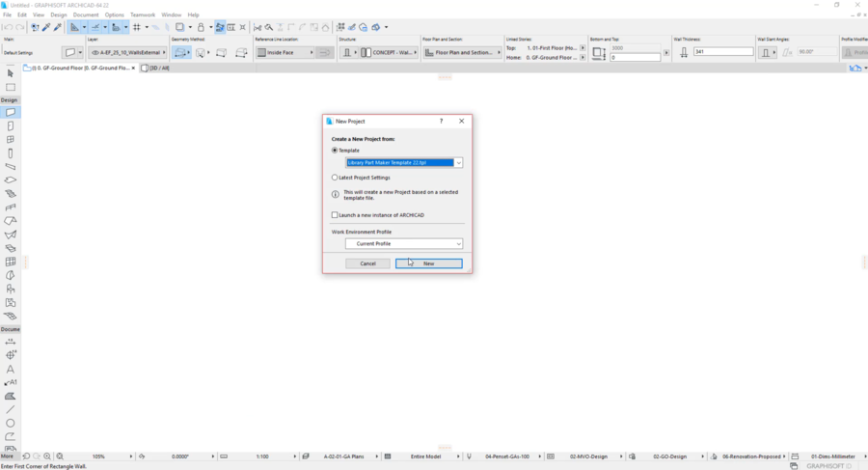Open the Design menu
Screen dimensions: 868x470
[59, 15]
